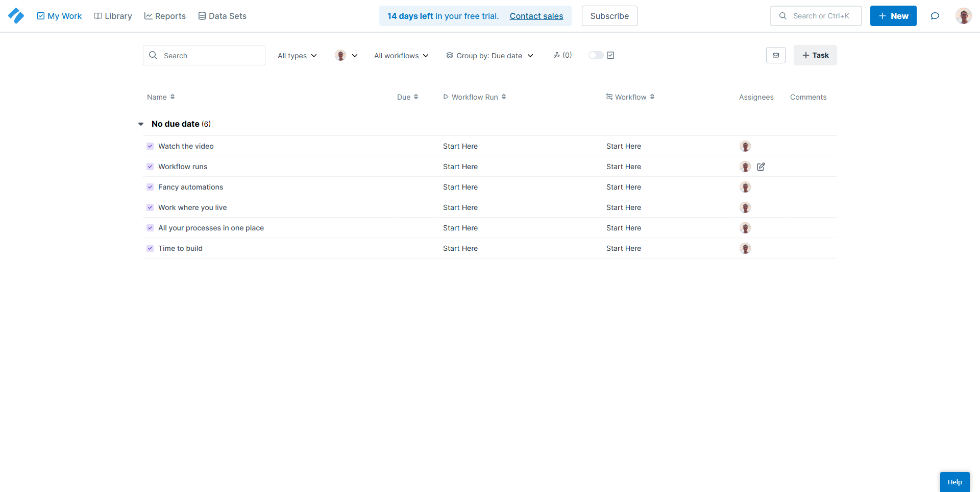
Task: Sort by Name column arrows
Action: (x=173, y=97)
